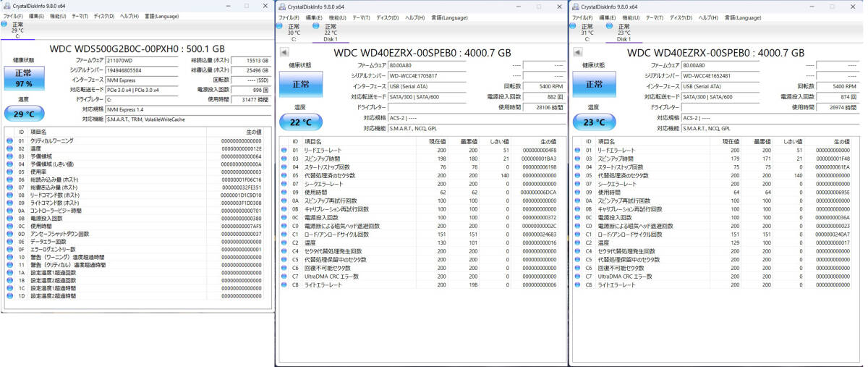Viewport: 868px width, 367px height.
Task: Open テーマ(T) menu in the 22 °C window
Action: pos(361,17)
